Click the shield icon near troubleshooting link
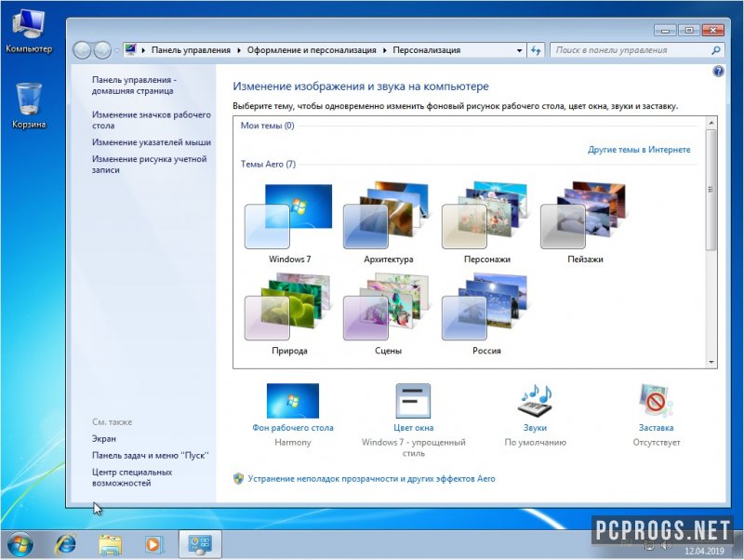Viewport: 744px width, 560px height. (238, 478)
